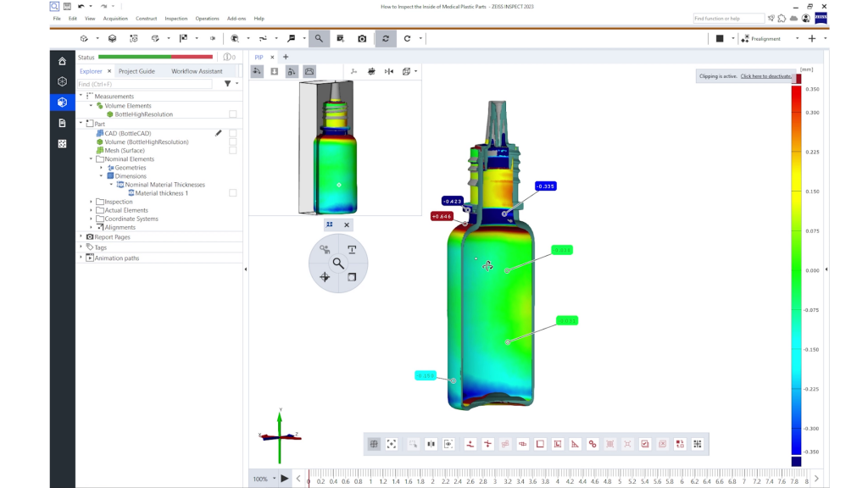The width and height of the screenshot is (868, 488).
Task: Open the File menu
Action: click(x=57, y=19)
